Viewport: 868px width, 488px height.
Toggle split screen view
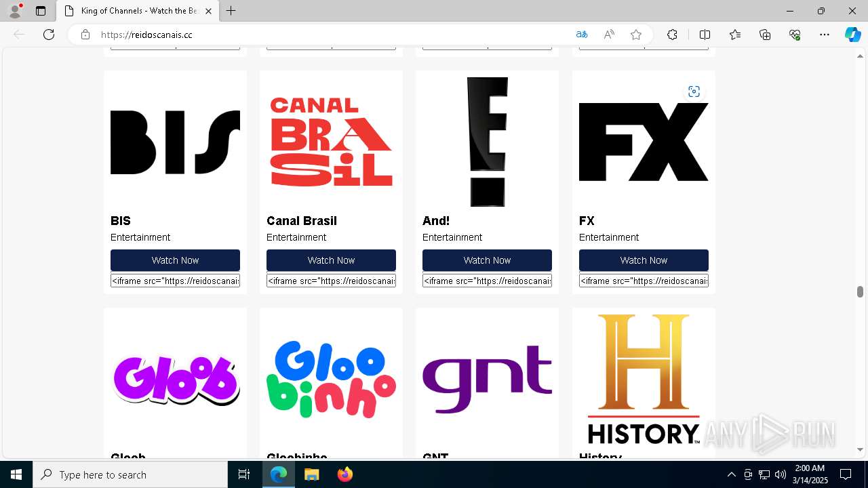(x=705, y=35)
